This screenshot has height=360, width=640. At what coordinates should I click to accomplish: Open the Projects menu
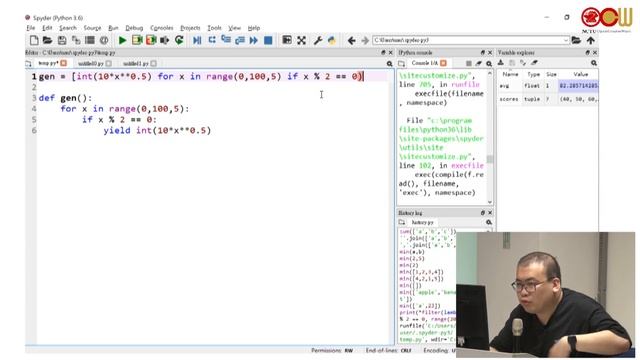coord(190,28)
